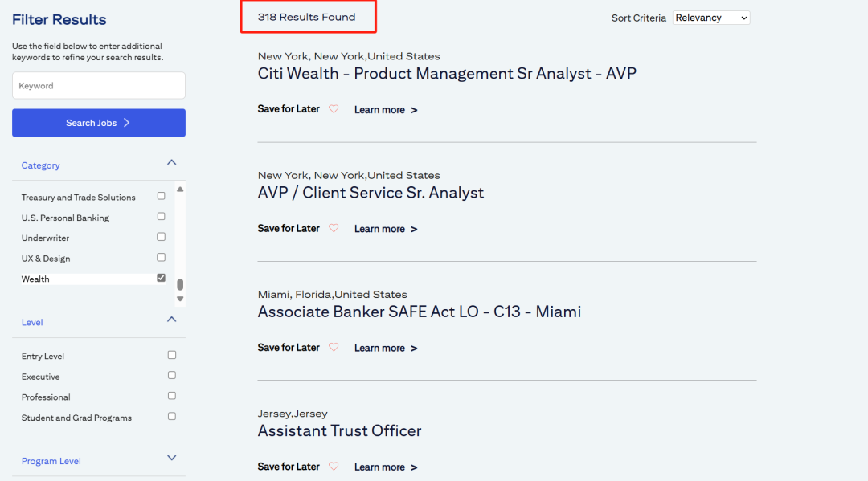Expand the Program Level filter section
This screenshot has width=868, height=481.
[172, 458]
